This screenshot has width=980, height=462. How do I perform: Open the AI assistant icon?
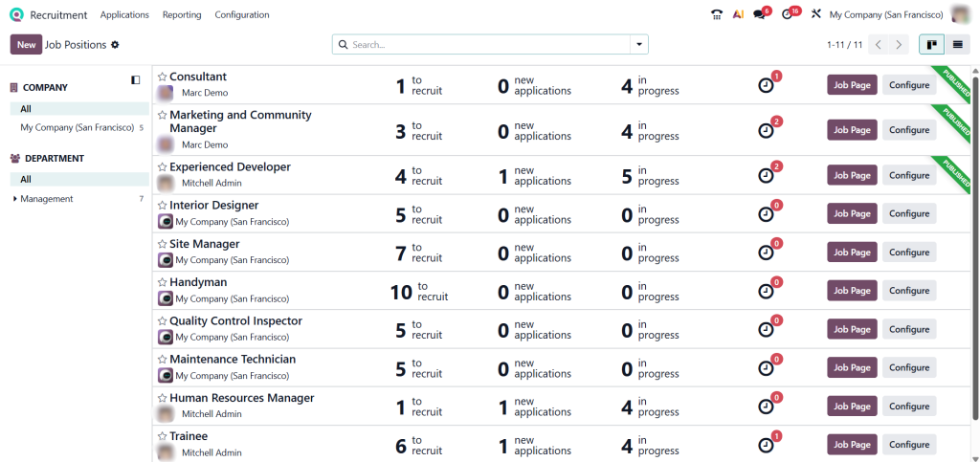click(738, 14)
